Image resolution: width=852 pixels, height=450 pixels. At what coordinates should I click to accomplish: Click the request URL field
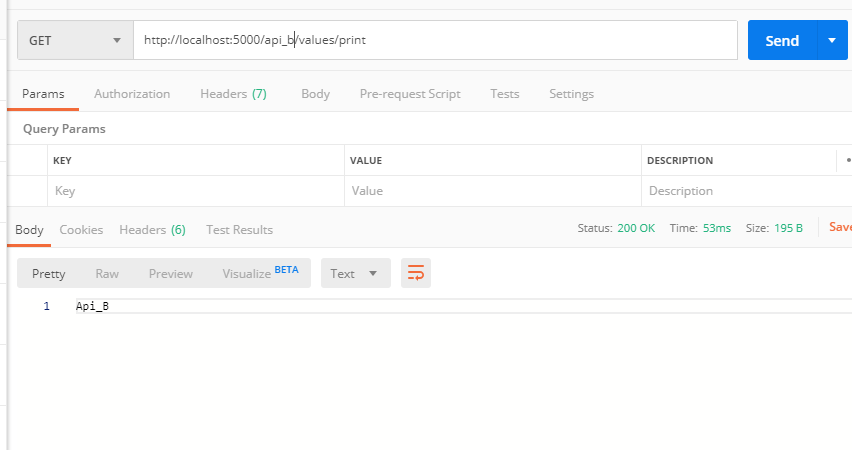[435, 40]
